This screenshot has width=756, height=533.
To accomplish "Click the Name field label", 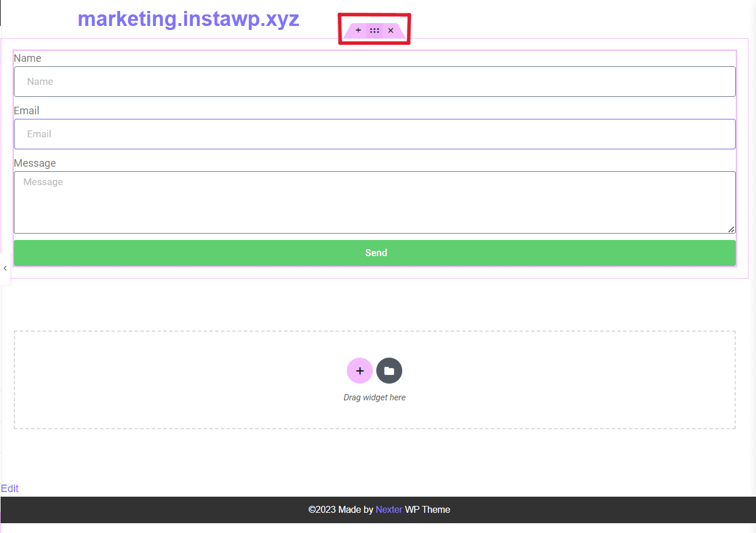I will point(28,58).
